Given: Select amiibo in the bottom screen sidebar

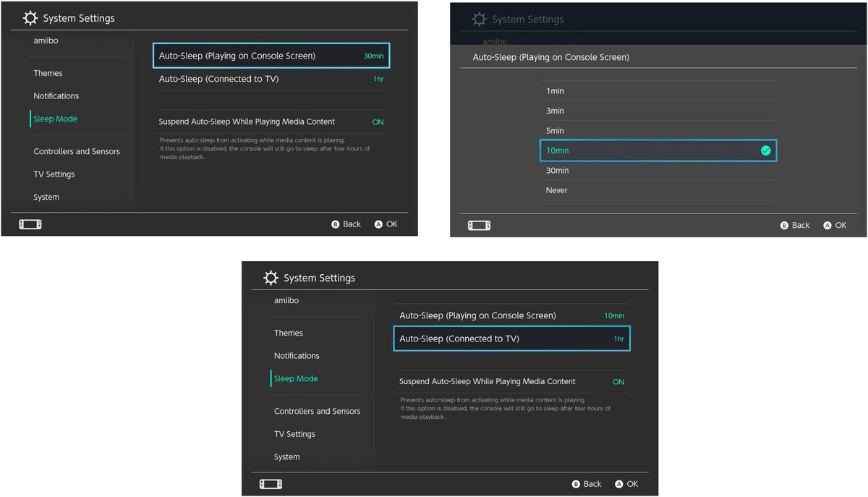Looking at the screenshot, I should tap(286, 300).
